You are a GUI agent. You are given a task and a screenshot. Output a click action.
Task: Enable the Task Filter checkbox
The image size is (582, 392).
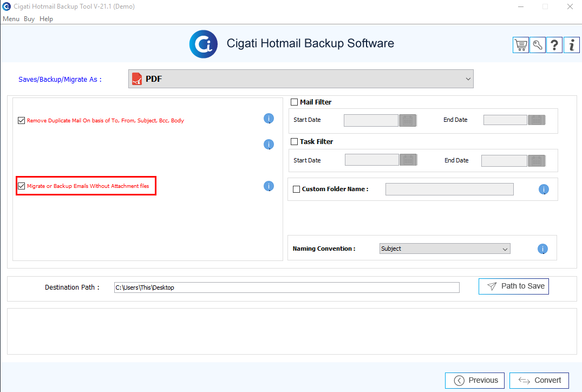pos(295,141)
